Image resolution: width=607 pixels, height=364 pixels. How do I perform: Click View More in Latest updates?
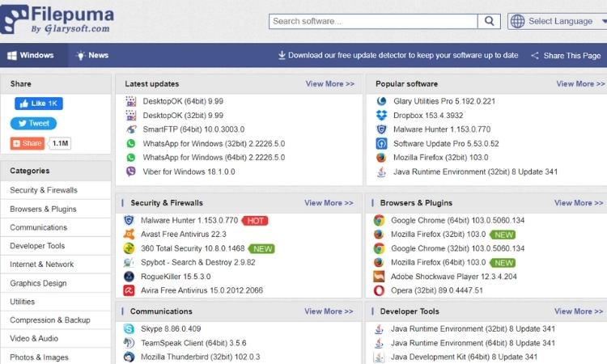[330, 84]
